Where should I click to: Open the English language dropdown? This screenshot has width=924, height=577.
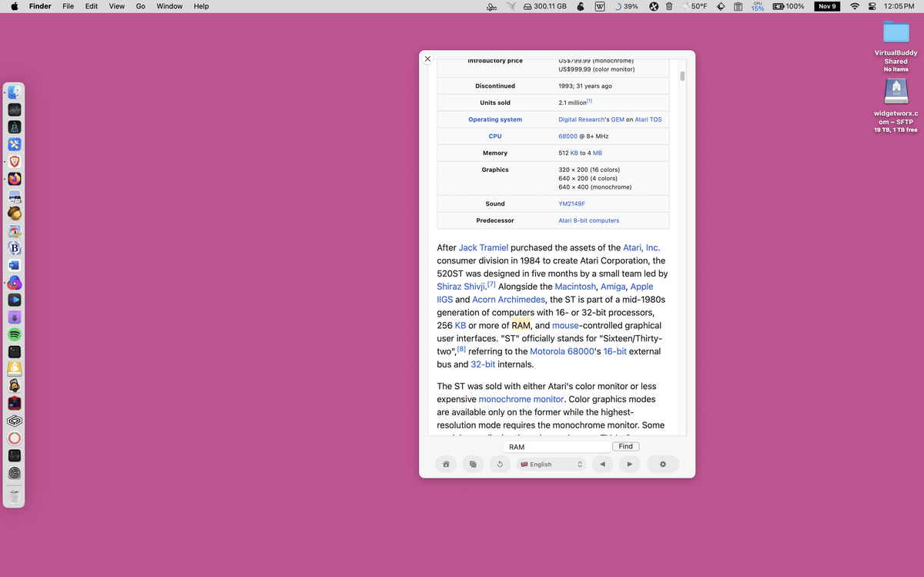coord(551,465)
